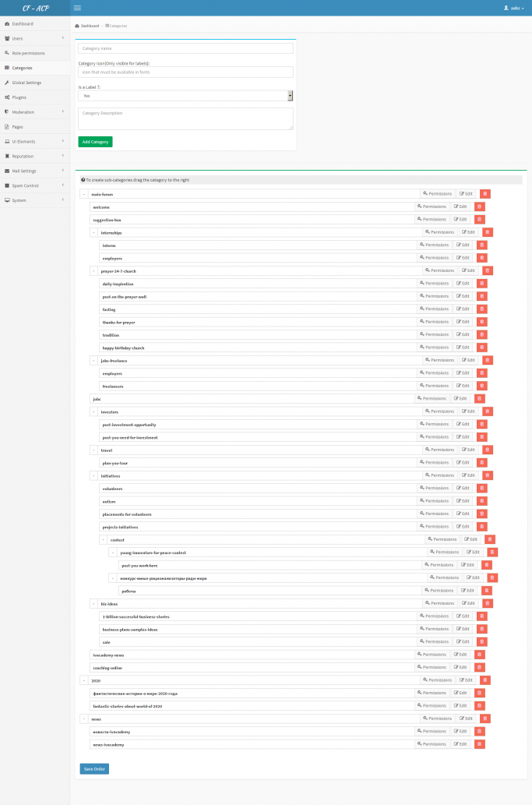
Task: Delete the fasting category
Action: point(481,309)
